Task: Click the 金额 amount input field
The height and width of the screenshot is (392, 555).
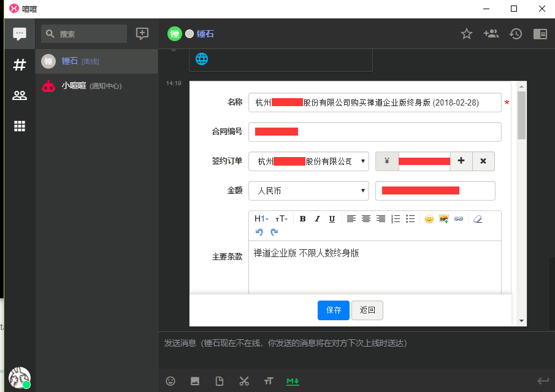Action: (x=435, y=191)
